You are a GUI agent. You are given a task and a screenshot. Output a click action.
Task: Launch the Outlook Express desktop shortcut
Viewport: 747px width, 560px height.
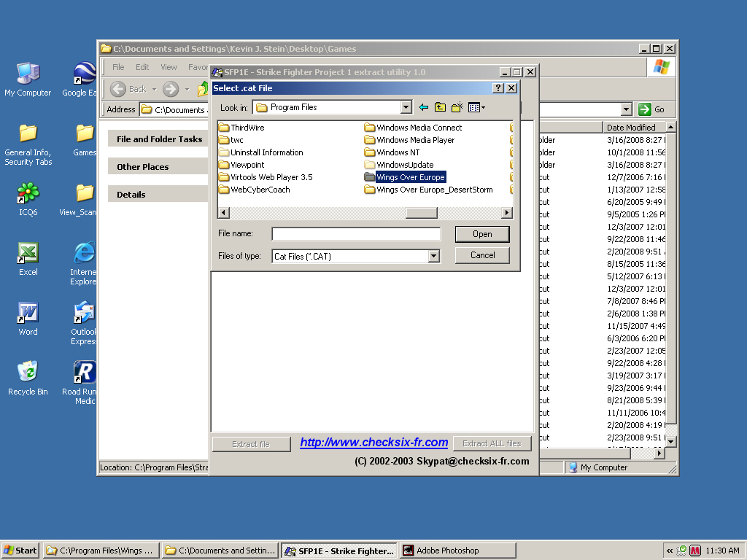click(x=84, y=323)
